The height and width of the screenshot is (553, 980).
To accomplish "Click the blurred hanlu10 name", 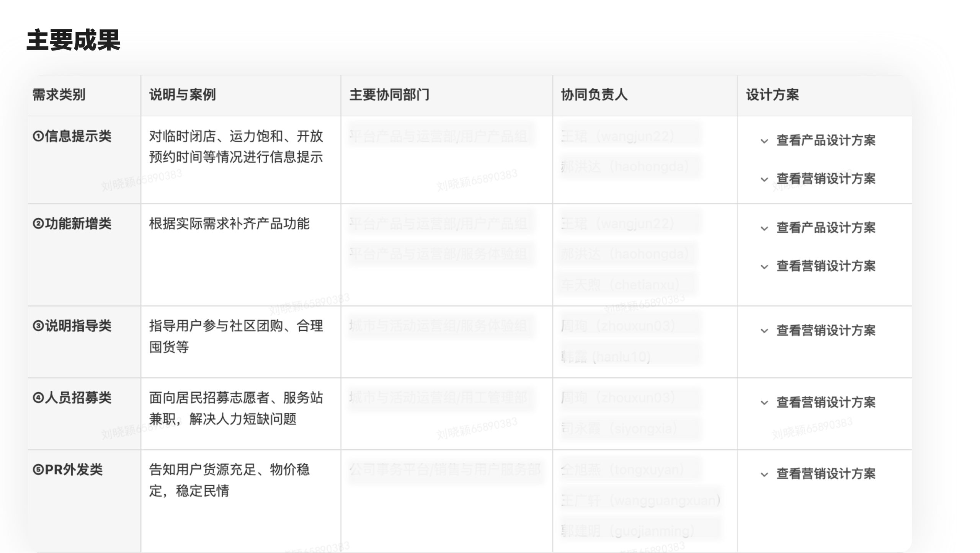I will point(606,357).
